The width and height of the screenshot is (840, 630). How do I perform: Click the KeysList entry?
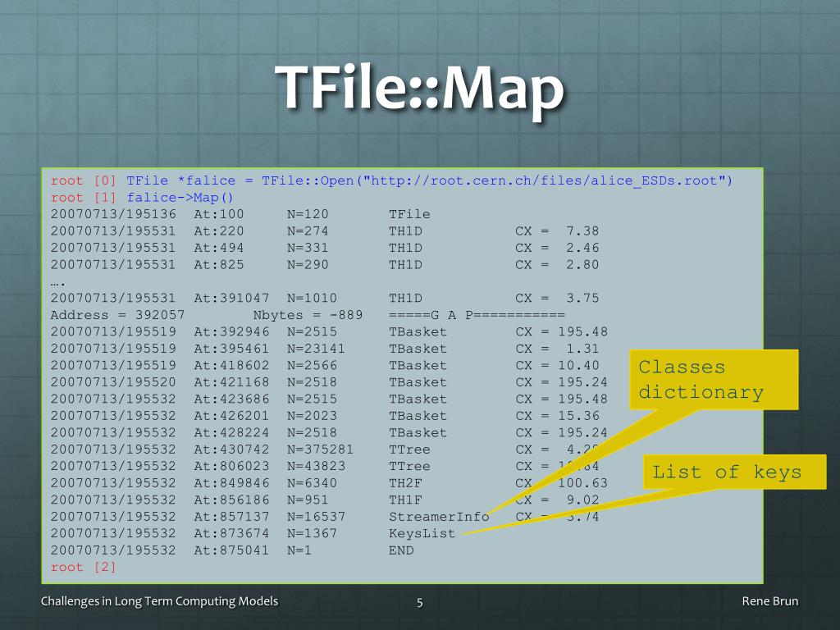(x=422, y=533)
